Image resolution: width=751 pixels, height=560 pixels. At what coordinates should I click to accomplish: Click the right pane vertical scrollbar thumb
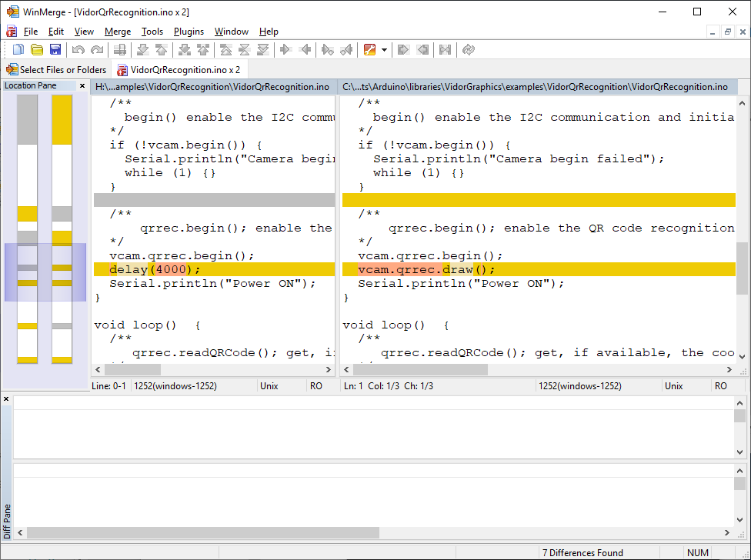click(741, 268)
